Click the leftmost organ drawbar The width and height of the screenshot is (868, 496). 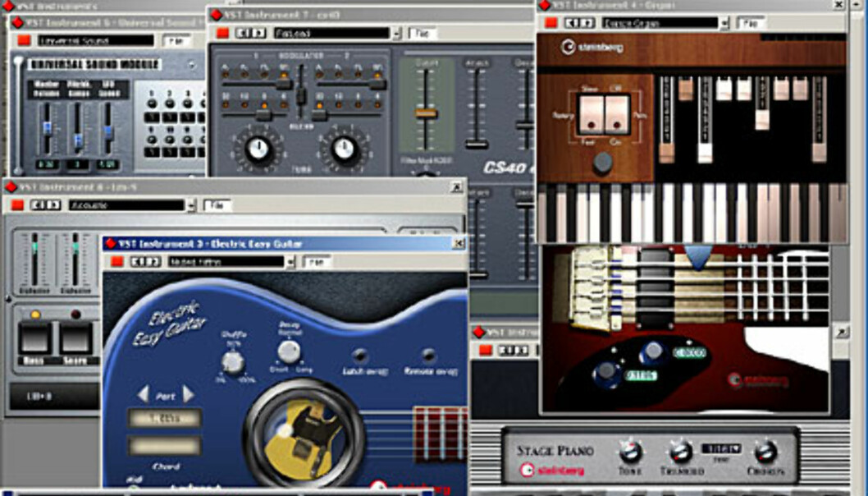point(666,119)
